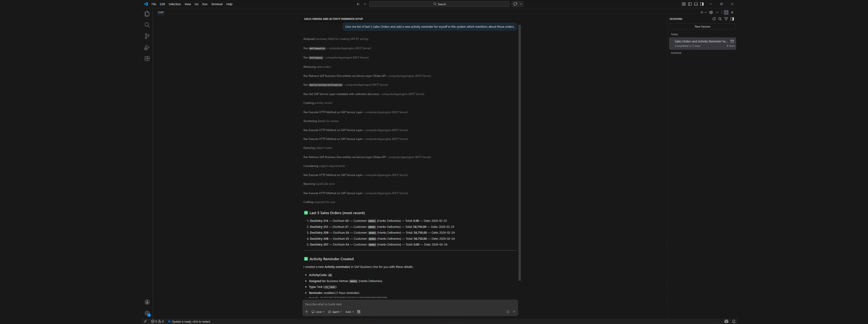Open the Source Control view
Image resolution: width=868 pixels, height=324 pixels.
(147, 36)
